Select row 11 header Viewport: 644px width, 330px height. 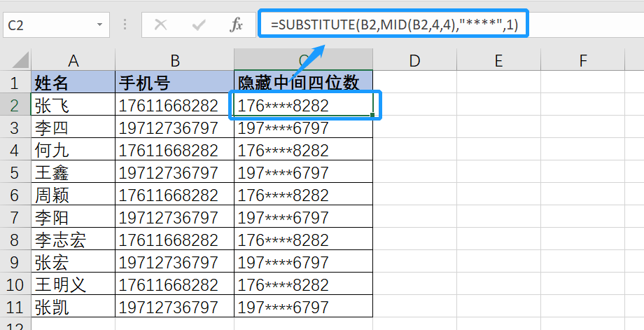(15, 307)
